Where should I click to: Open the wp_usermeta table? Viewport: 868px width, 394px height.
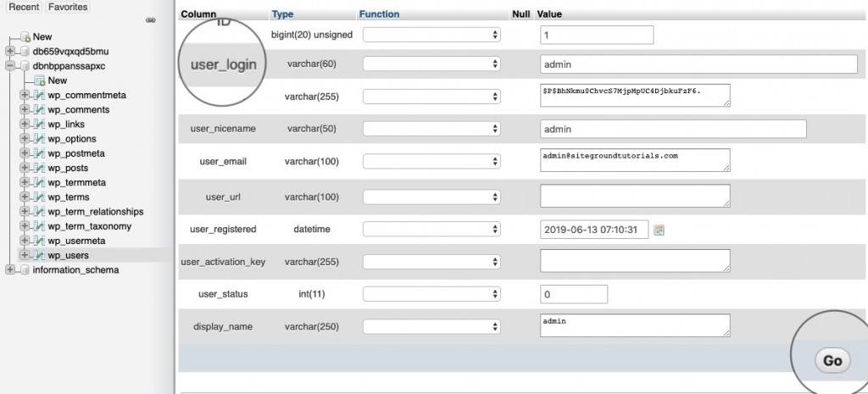coord(75,241)
